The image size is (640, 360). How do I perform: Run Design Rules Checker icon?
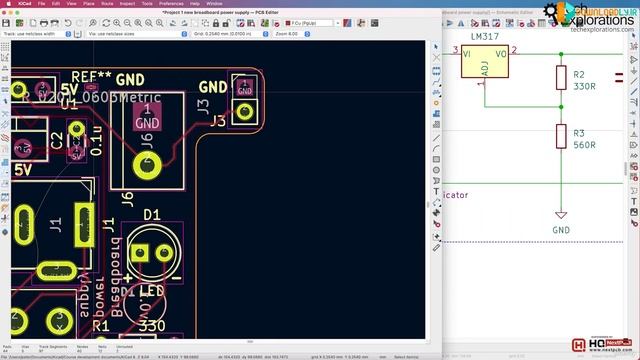(x=276, y=23)
